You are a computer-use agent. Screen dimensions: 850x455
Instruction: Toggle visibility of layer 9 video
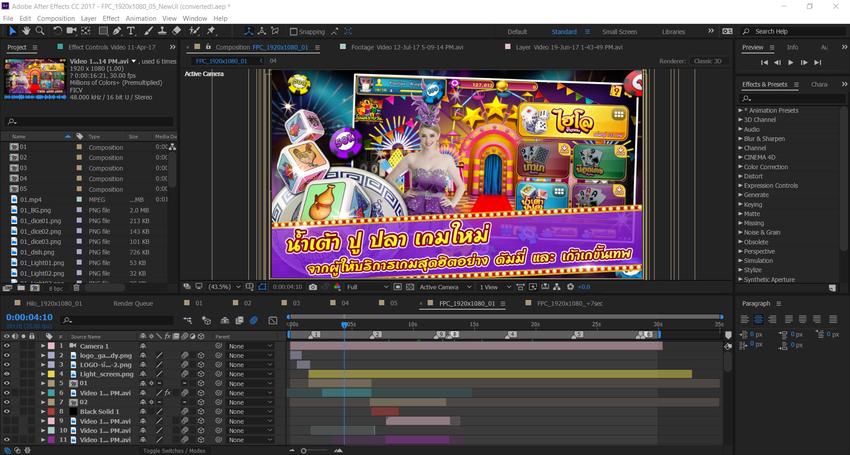(x=7, y=421)
